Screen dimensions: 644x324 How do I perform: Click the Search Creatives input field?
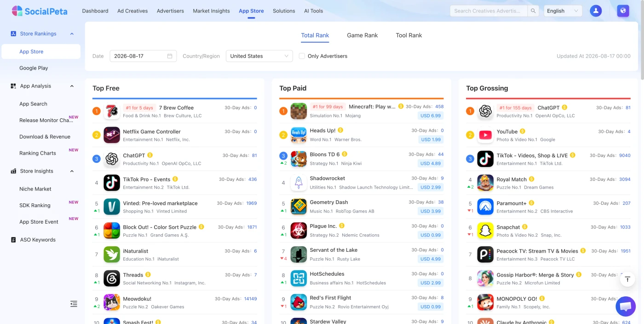(489, 11)
